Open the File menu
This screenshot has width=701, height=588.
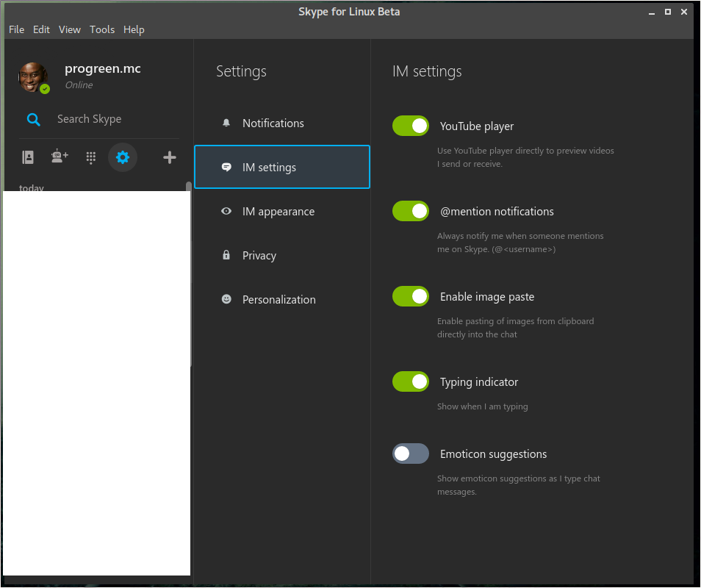(17, 29)
